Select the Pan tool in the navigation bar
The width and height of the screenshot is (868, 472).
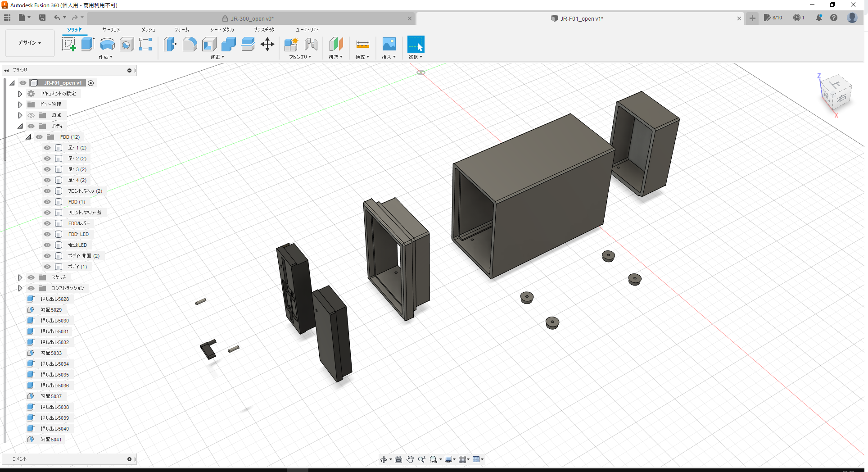410,459
